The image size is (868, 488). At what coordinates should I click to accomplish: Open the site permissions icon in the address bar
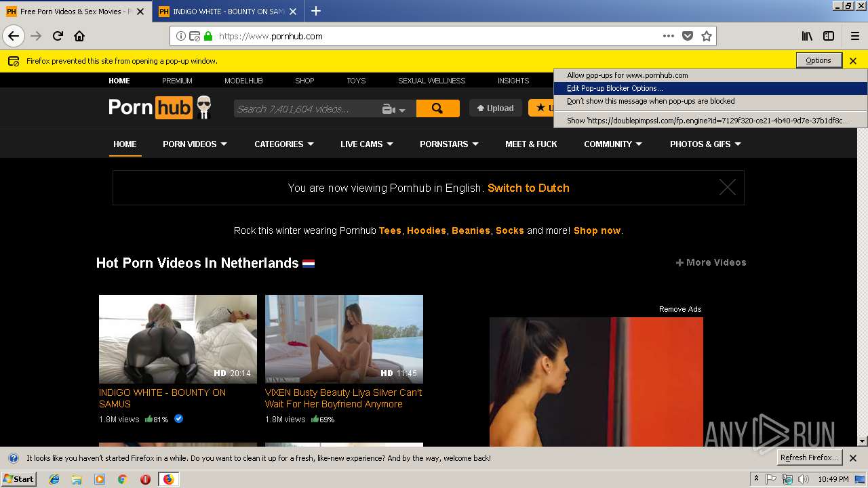pos(195,36)
